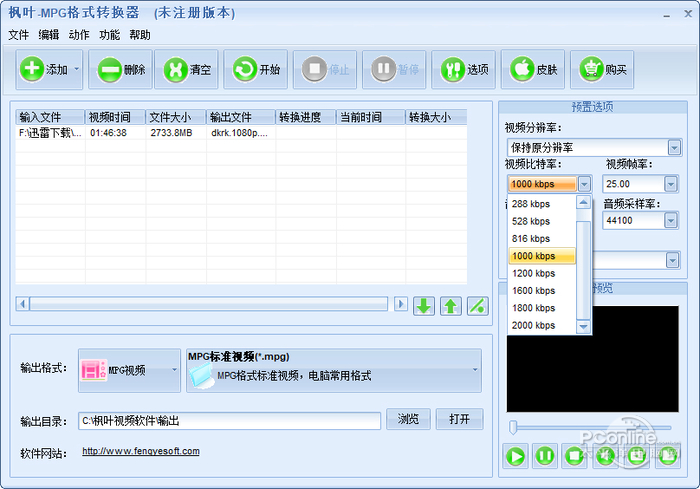Click the 转换进度 column header
This screenshot has height=489, width=700.
click(x=306, y=117)
